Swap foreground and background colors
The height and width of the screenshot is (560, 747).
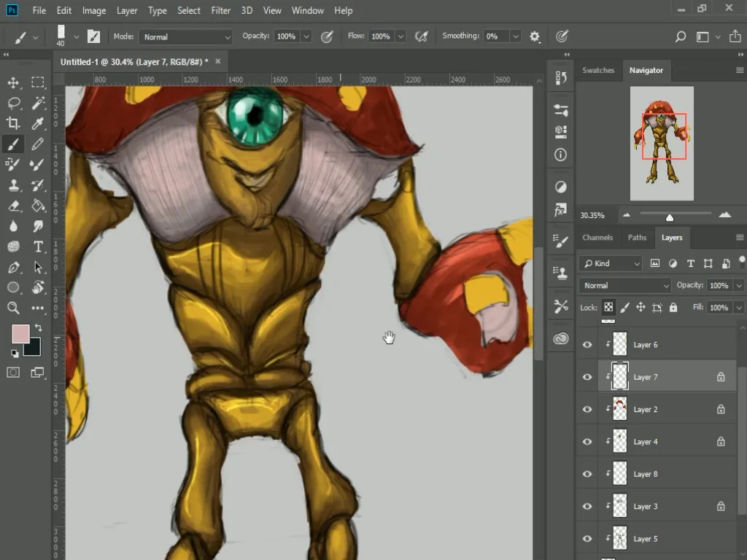(x=38, y=328)
